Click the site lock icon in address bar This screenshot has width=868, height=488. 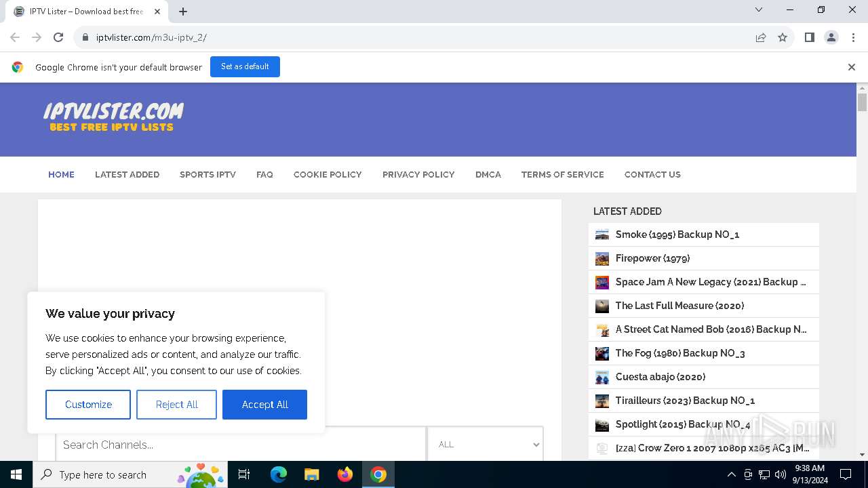[85, 37]
